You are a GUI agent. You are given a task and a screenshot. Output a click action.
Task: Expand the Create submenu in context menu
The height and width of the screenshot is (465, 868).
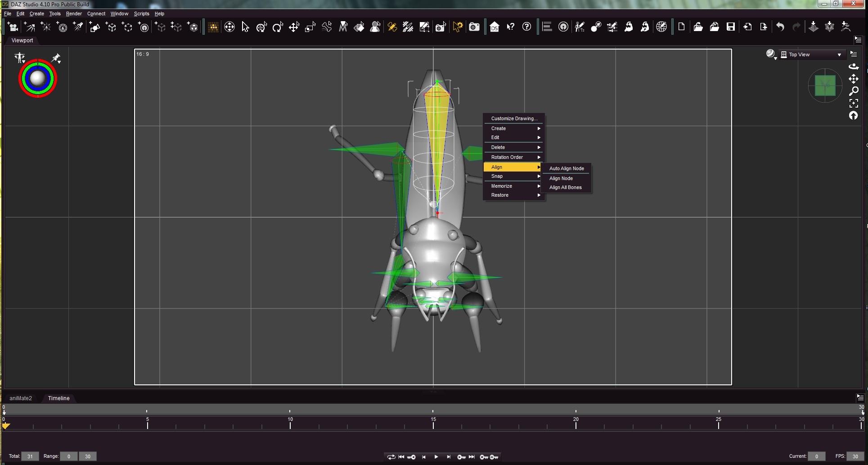tap(513, 128)
